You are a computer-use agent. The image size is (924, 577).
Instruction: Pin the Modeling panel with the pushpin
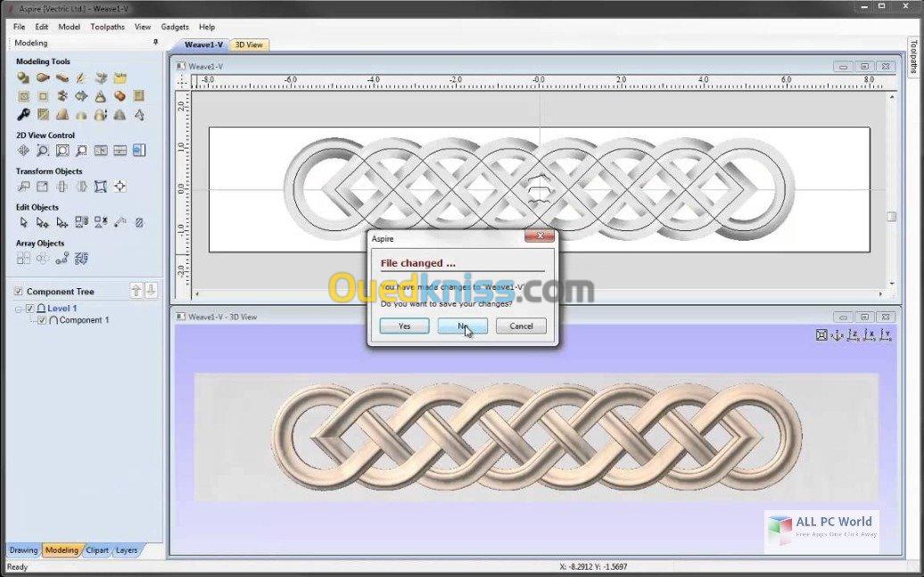[x=155, y=43]
